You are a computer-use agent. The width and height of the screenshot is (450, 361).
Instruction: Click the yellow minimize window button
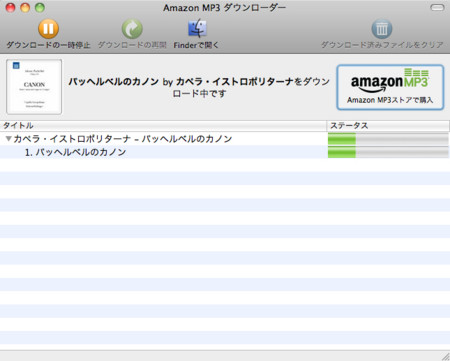tap(25, 7)
